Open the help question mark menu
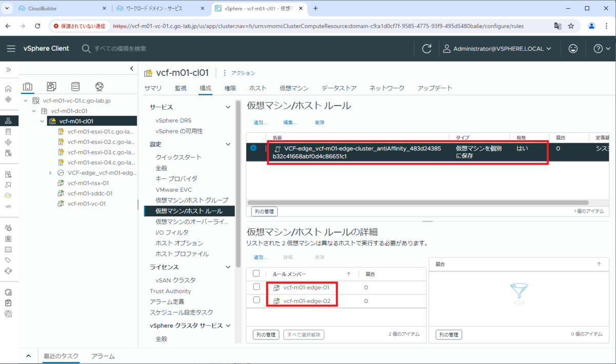 point(601,49)
